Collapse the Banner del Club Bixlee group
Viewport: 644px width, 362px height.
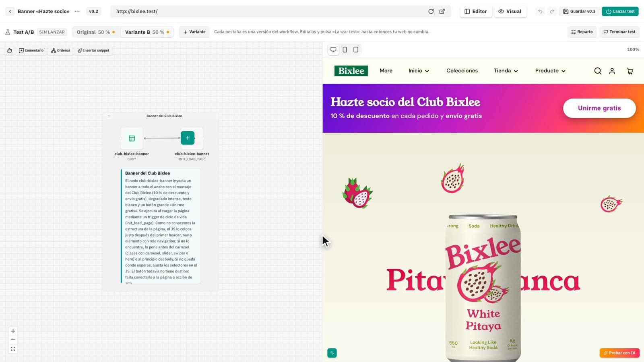109,116
